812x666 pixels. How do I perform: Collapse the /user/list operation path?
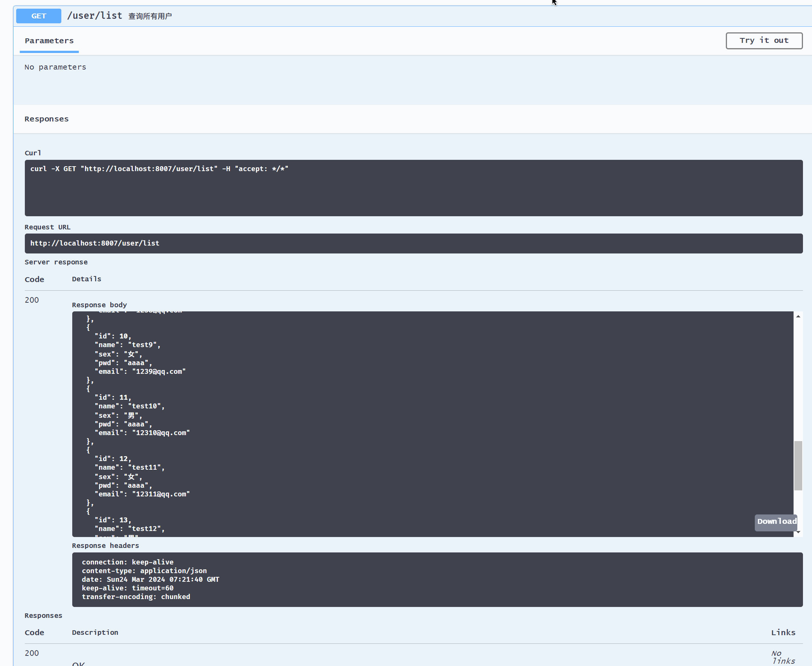(x=94, y=16)
